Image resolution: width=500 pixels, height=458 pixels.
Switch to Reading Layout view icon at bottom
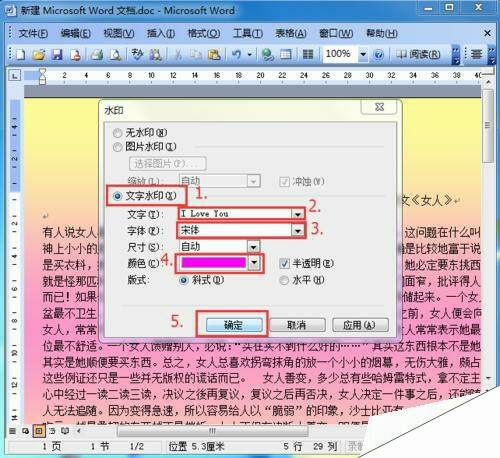(65, 431)
